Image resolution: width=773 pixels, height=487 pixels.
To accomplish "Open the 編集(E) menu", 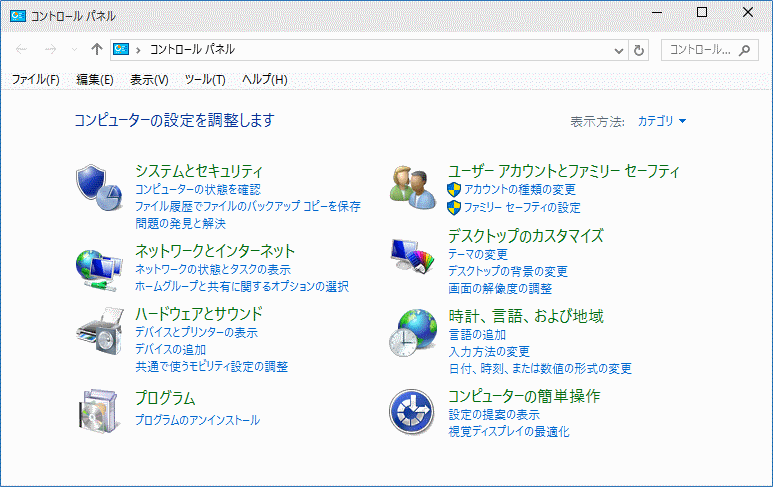I will pos(95,79).
